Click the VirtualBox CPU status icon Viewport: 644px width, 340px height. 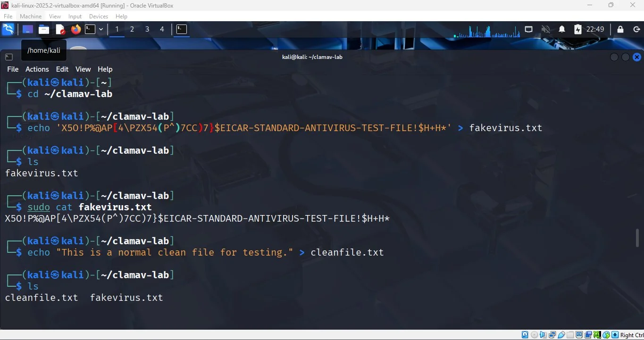click(x=597, y=335)
